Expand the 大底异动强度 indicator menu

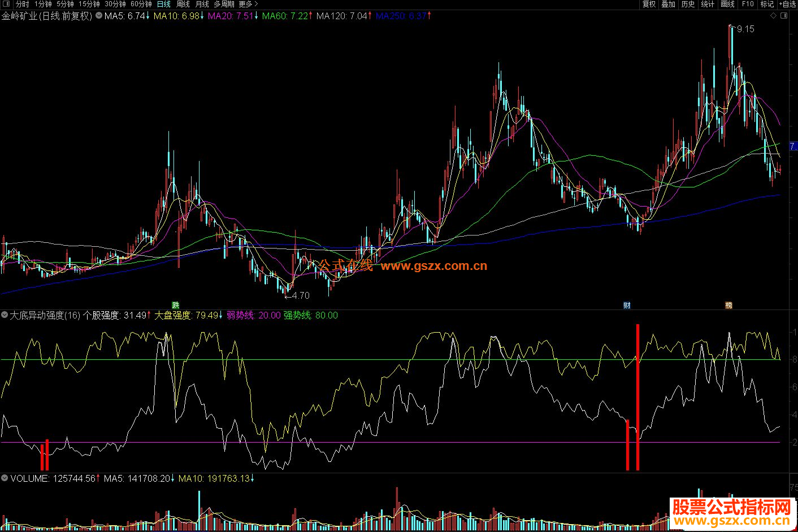pos(5,315)
